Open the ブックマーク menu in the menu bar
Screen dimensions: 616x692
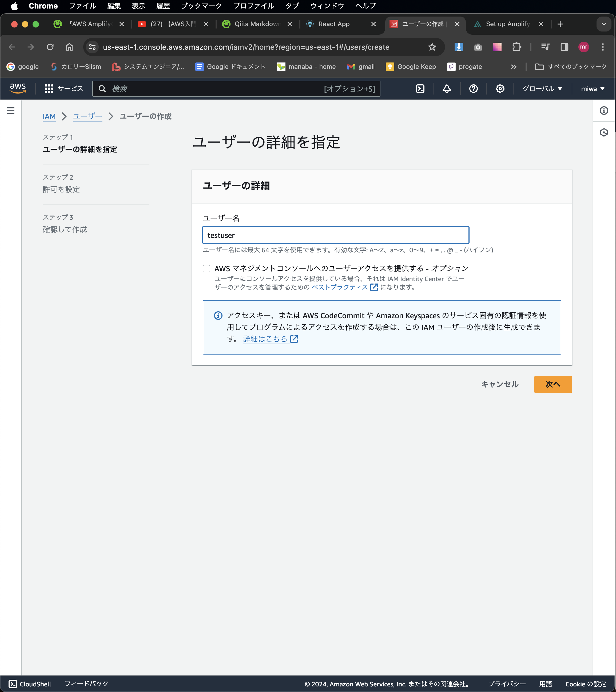(201, 6)
